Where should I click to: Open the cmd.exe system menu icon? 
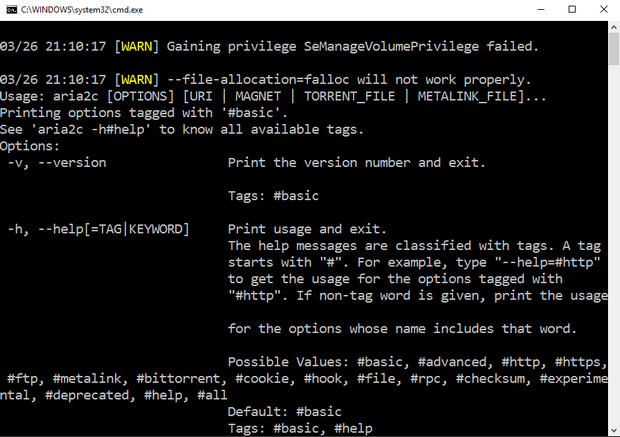coord(11,9)
